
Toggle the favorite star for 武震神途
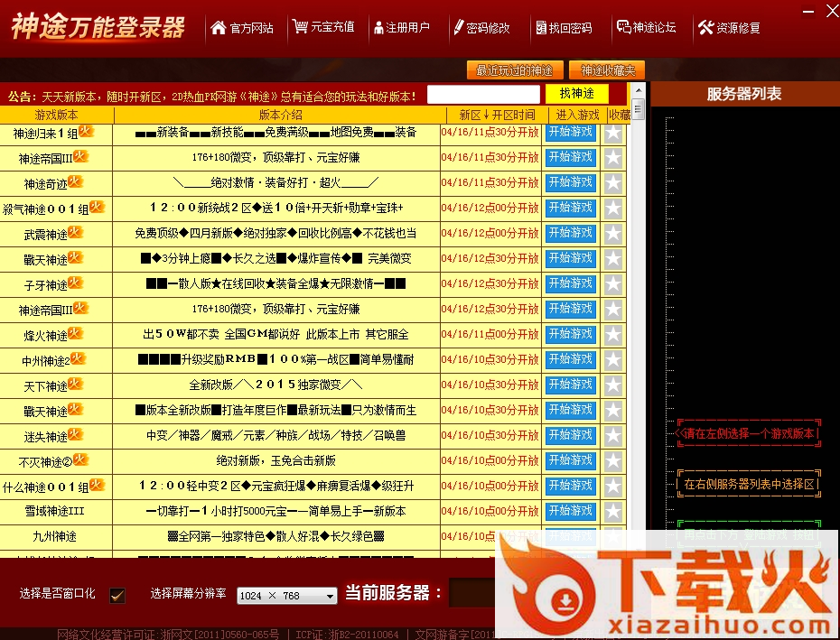point(614,232)
